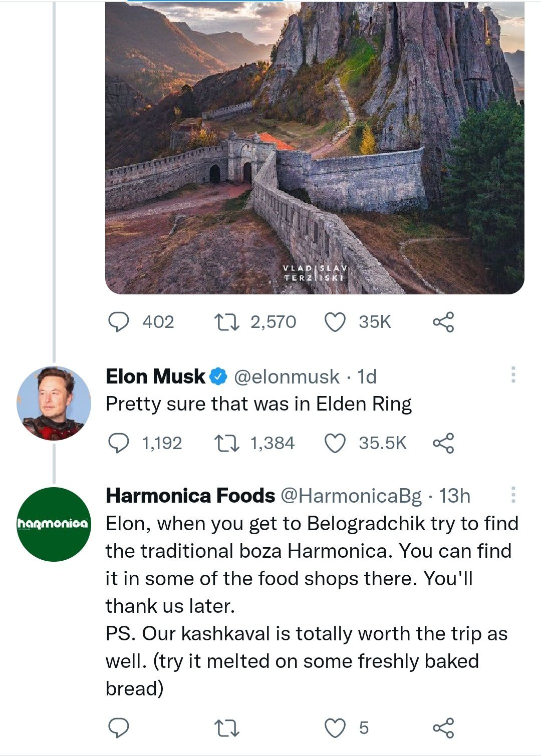Share Elon Musk's Elden Ring tweet
The height and width of the screenshot is (756, 541).
pyautogui.click(x=443, y=443)
